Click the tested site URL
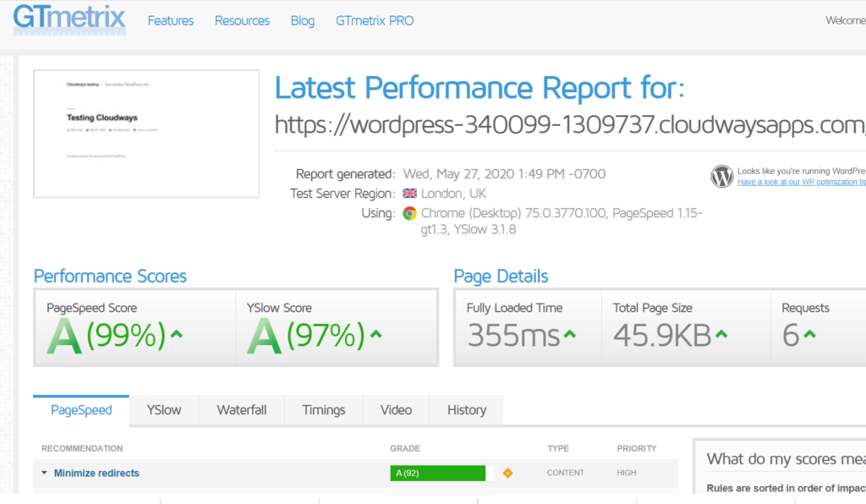 [570, 125]
